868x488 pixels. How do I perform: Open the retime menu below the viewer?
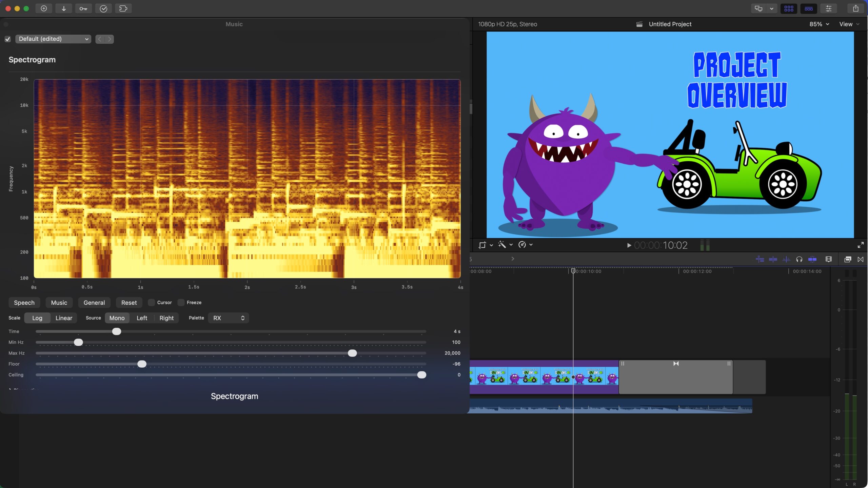click(x=525, y=245)
